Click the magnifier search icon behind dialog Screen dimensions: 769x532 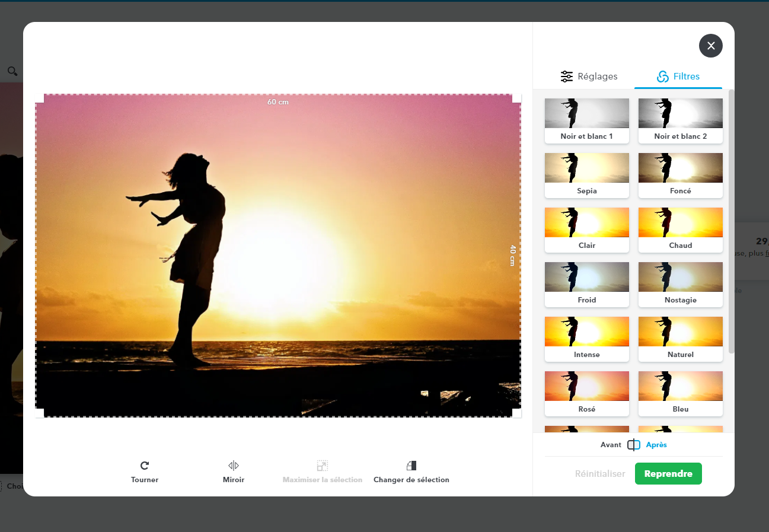[12, 71]
